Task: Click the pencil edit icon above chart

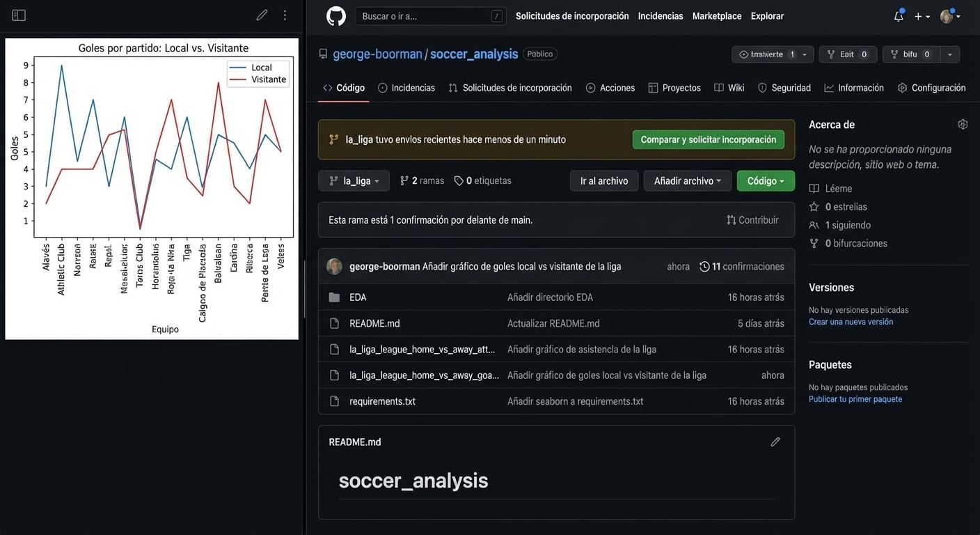Action: [262, 15]
